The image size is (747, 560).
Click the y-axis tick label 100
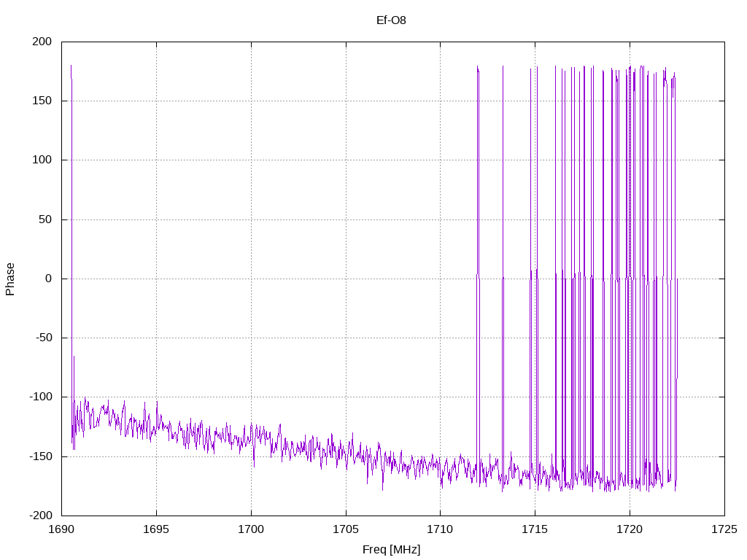tap(42, 160)
